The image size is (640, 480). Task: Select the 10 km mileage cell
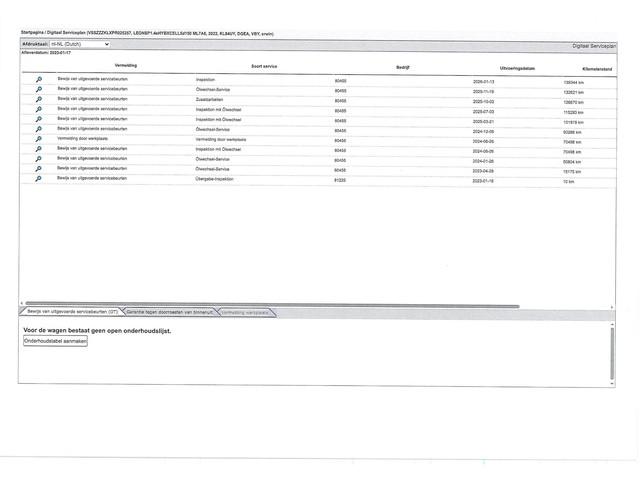coord(569,182)
